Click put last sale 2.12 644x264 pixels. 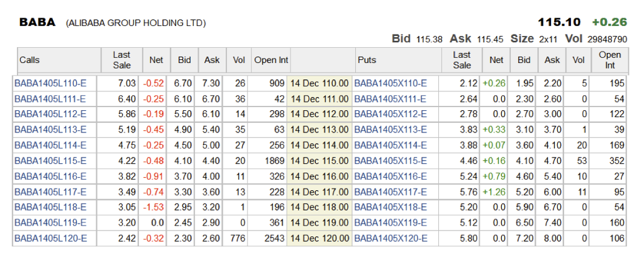(469, 83)
